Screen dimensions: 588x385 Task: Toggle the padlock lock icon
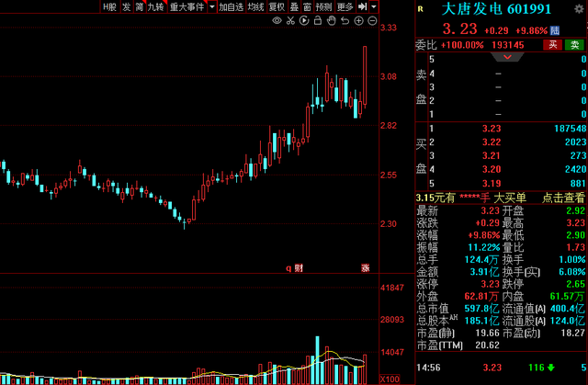pyautogui.click(x=318, y=20)
